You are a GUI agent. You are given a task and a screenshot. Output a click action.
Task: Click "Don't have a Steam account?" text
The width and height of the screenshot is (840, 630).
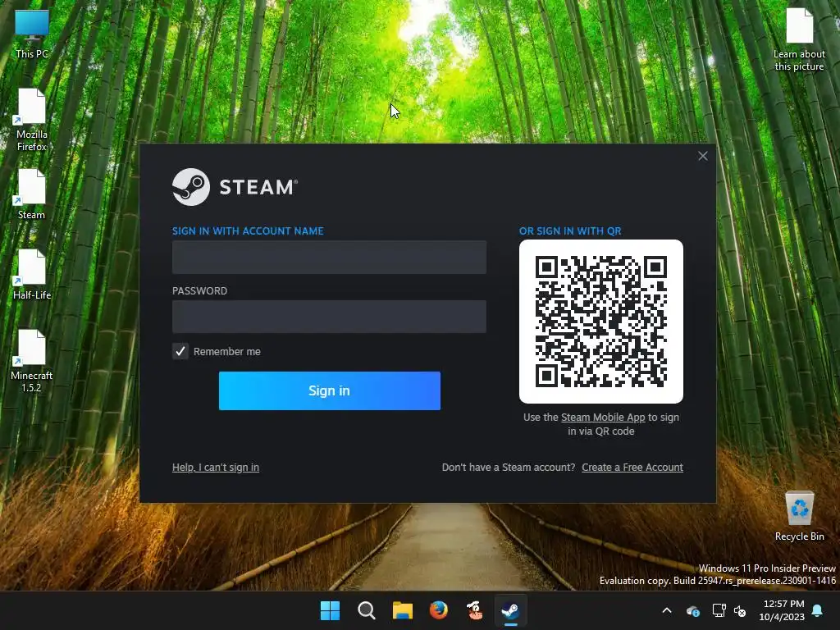pyautogui.click(x=509, y=467)
